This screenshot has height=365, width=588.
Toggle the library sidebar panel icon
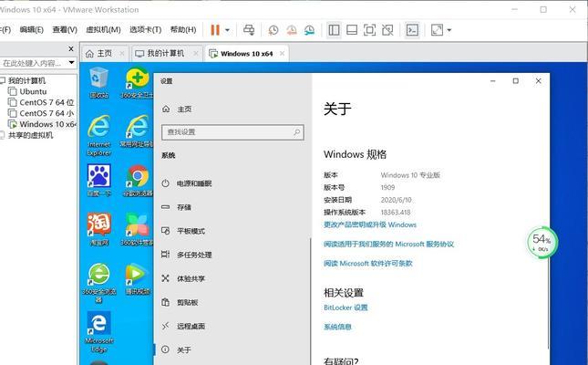point(334,30)
